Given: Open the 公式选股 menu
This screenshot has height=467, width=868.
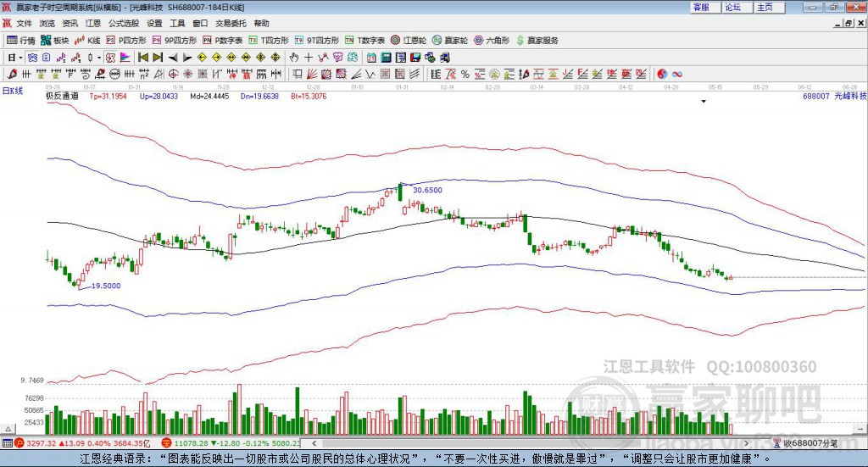Looking at the screenshot, I should point(123,24).
